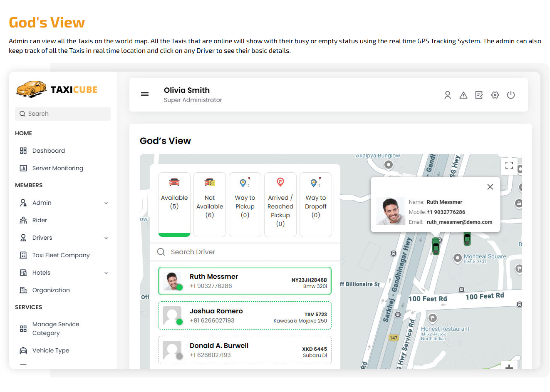
Task: Click the power logout icon
Action: pyautogui.click(x=511, y=95)
